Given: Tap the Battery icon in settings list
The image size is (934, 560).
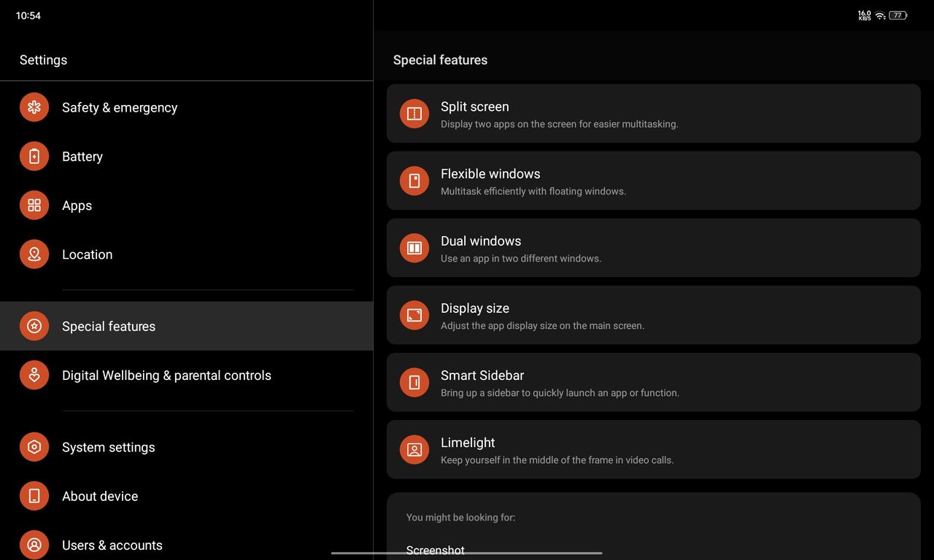Looking at the screenshot, I should point(34,156).
